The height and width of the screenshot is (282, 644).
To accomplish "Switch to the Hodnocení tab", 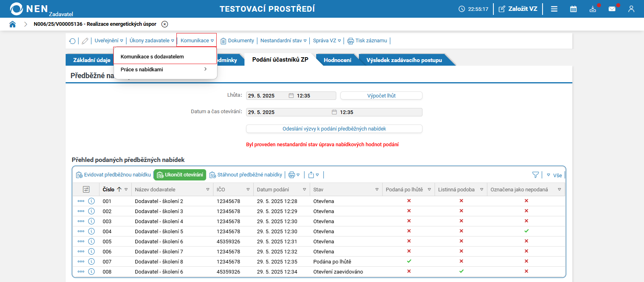I will click(337, 60).
